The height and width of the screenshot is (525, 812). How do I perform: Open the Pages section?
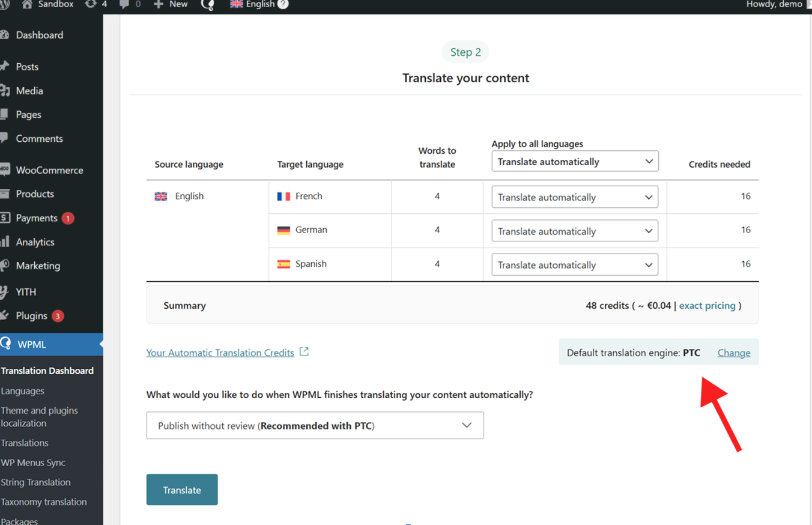click(29, 115)
